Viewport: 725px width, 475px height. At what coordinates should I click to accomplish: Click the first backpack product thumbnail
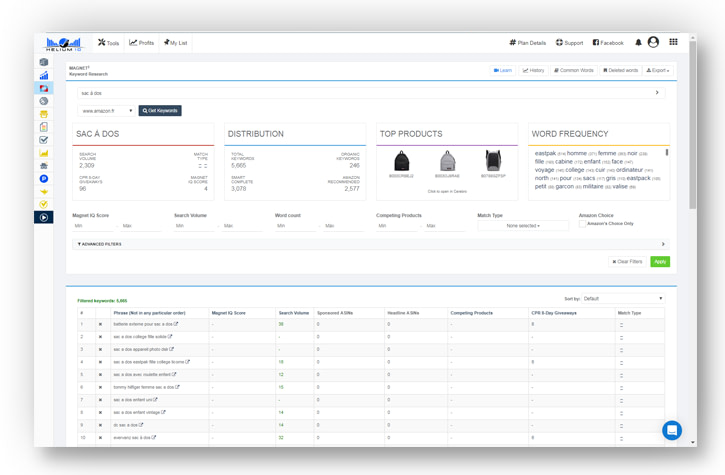coord(401,161)
